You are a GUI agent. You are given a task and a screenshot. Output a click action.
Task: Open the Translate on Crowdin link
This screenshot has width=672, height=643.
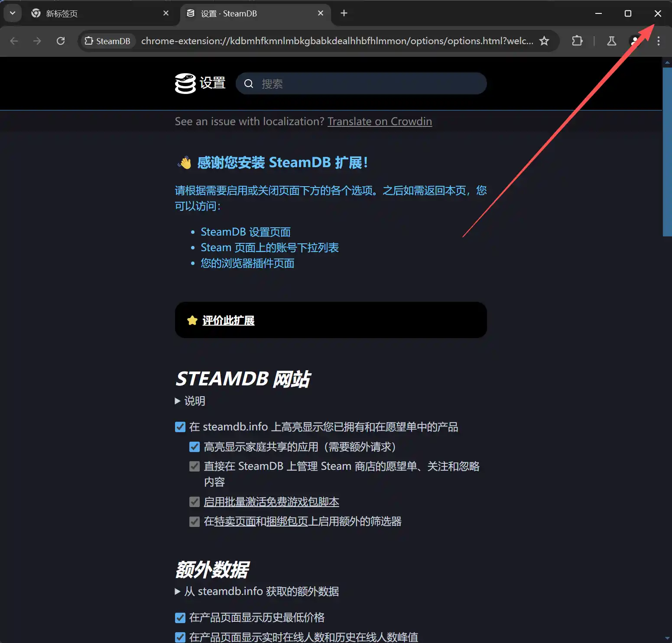[380, 122]
